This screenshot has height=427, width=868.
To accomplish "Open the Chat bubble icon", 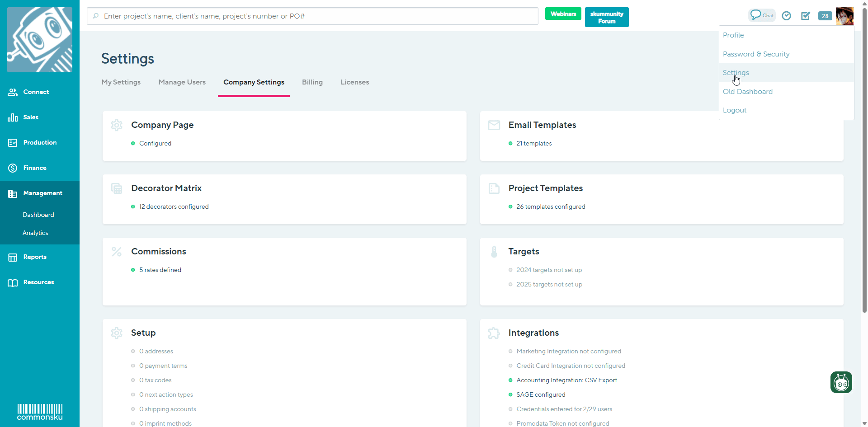I will (762, 15).
